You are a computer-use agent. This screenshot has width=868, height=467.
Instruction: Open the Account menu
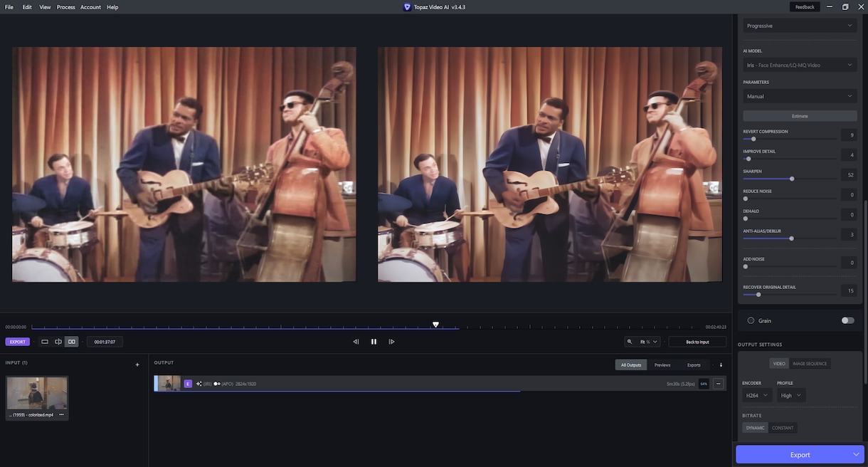90,7
